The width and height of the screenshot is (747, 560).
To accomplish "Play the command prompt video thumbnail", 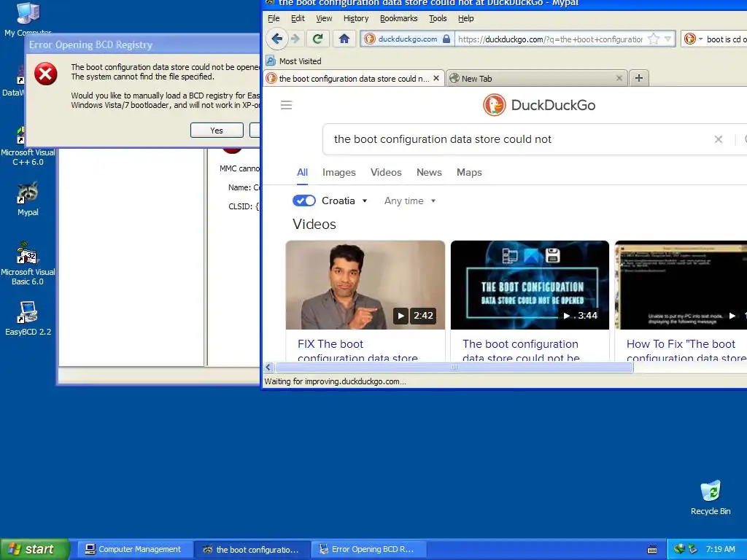I will (681, 285).
